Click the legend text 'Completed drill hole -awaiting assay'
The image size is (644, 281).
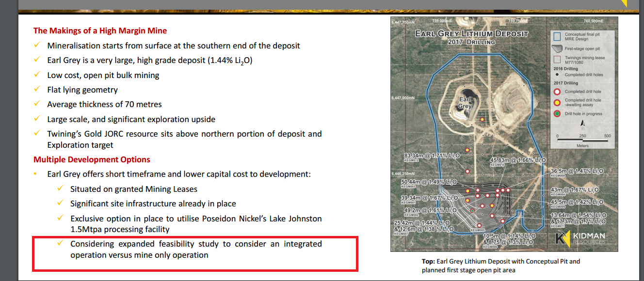pos(583,102)
